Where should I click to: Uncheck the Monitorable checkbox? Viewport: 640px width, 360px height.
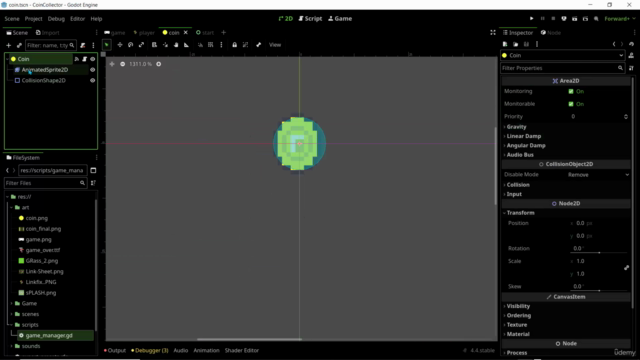pyautogui.click(x=571, y=104)
